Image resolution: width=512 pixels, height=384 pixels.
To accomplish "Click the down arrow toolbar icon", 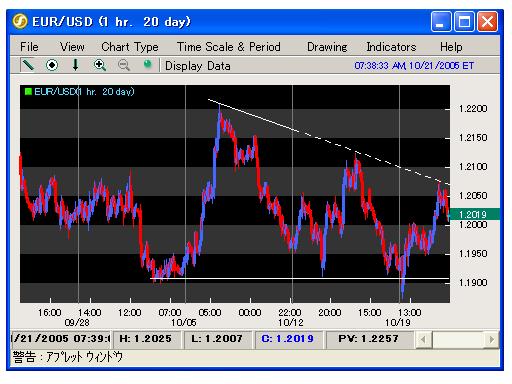I will [x=76, y=65].
